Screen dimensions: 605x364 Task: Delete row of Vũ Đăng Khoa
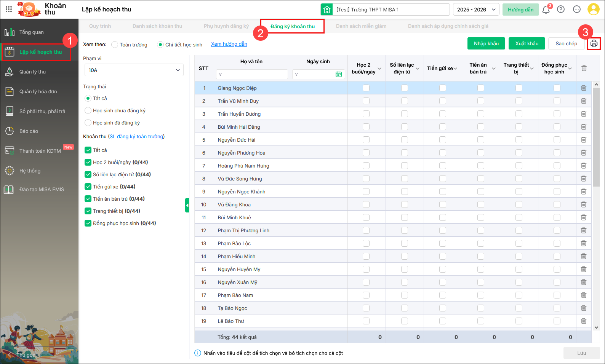coord(584,204)
